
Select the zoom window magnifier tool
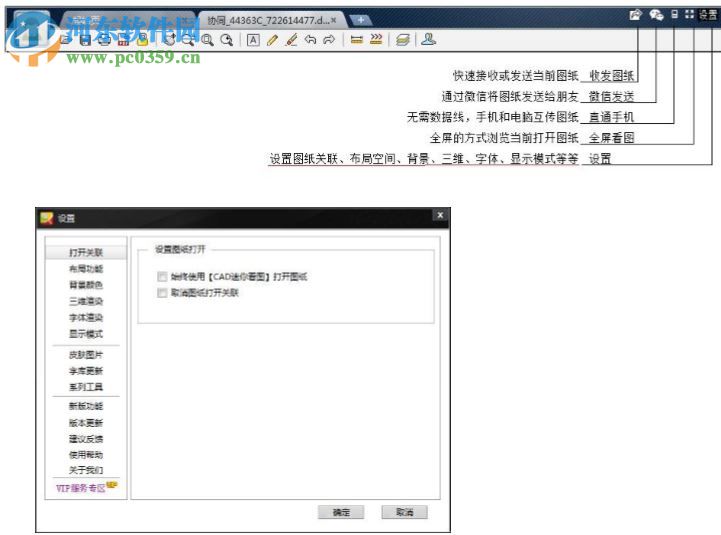point(207,40)
